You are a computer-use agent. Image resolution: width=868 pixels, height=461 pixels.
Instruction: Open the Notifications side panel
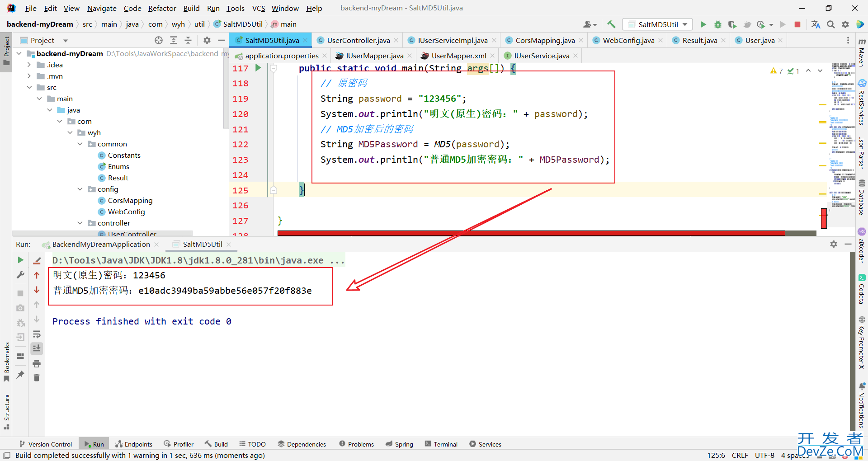tap(862, 405)
